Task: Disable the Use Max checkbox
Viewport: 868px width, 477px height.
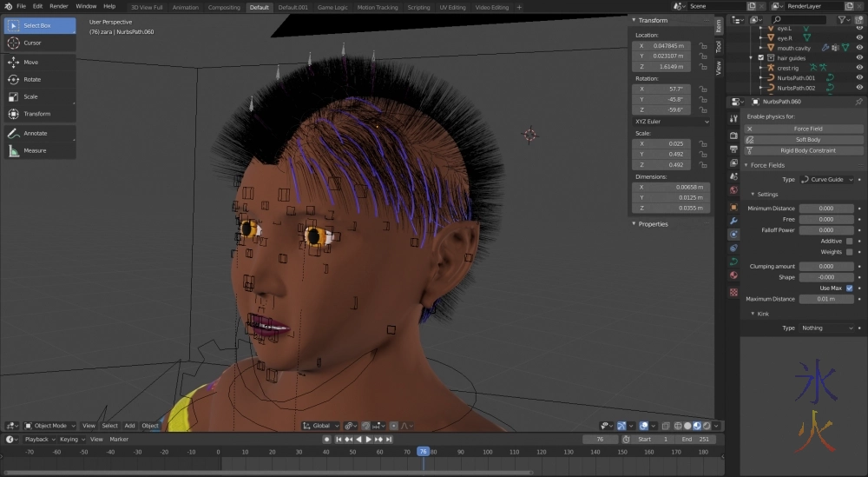Action: [849, 288]
